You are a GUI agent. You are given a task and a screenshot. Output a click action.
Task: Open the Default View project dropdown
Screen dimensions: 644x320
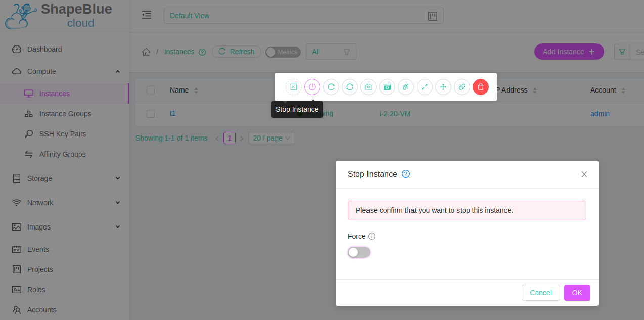pyautogui.click(x=303, y=16)
